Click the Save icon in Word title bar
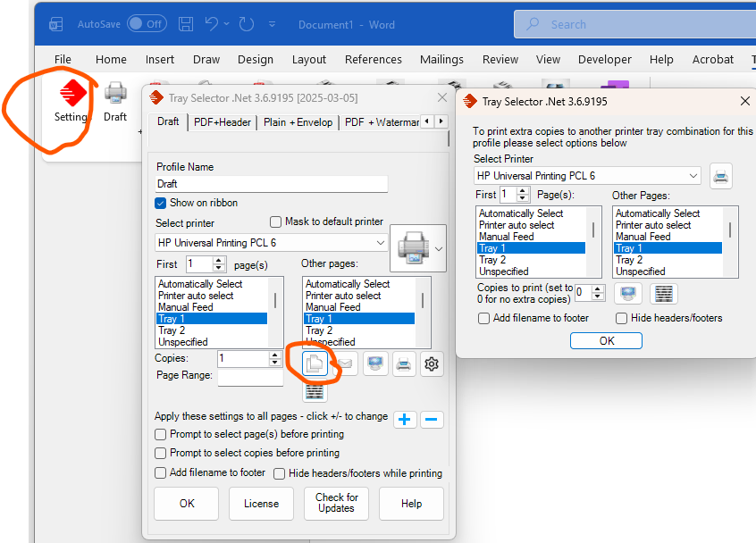The height and width of the screenshot is (543, 756). [186, 24]
